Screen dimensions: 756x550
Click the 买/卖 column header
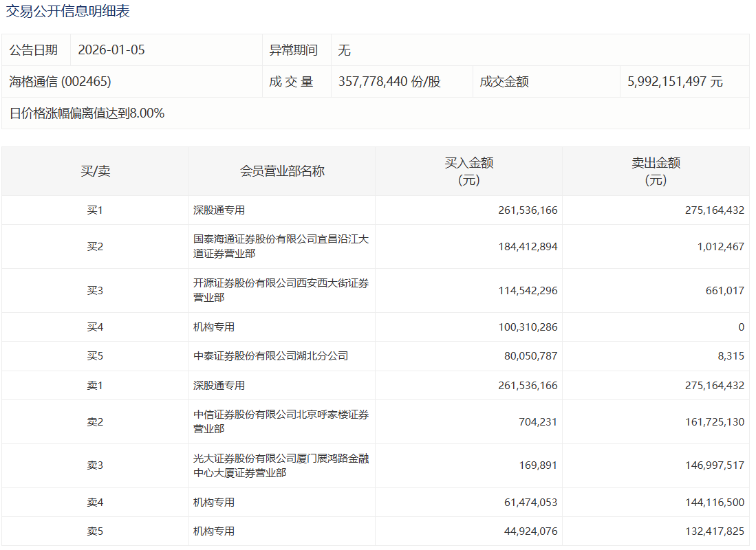point(95,171)
